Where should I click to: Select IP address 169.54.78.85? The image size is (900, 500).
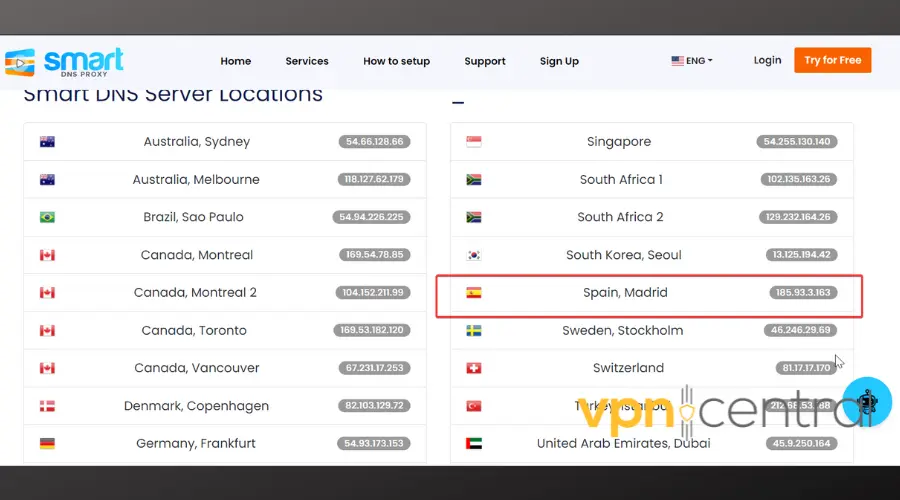(x=374, y=254)
